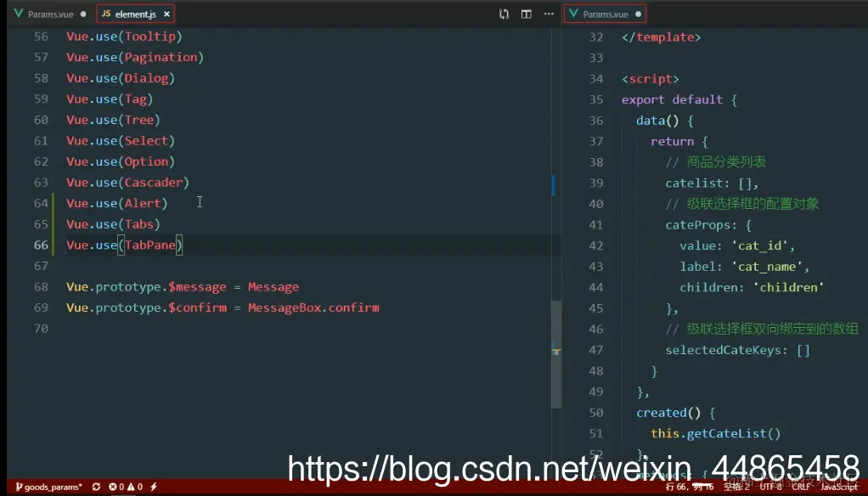The width and height of the screenshot is (868, 496).
Task: Click line number 70 in the left gutter
Action: click(x=41, y=329)
